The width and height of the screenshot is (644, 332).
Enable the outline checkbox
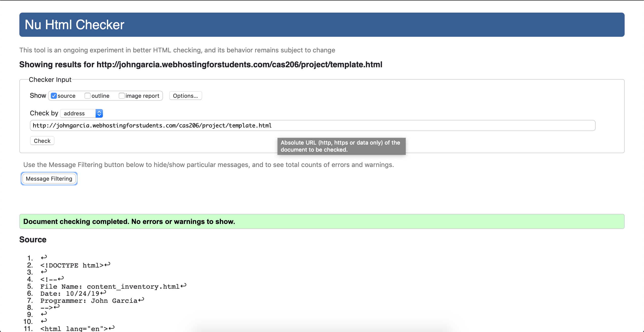[x=88, y=96]
